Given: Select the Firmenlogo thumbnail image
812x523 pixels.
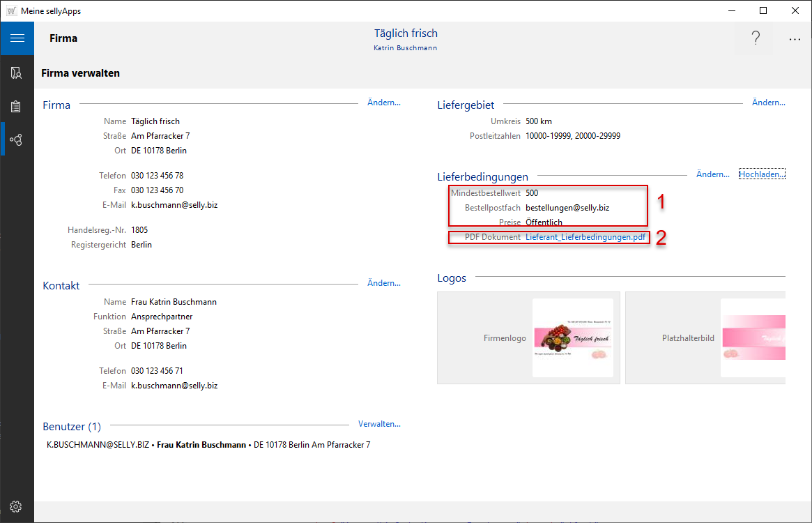Looking at the screenshot, I should point(572,338).
